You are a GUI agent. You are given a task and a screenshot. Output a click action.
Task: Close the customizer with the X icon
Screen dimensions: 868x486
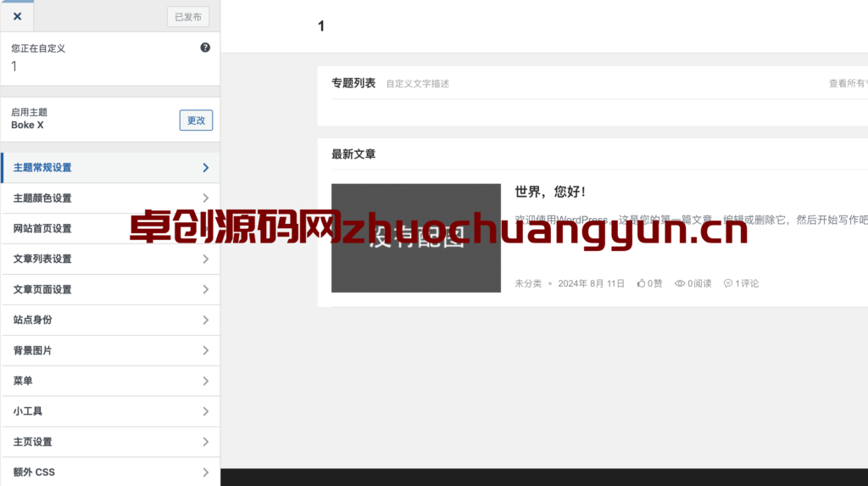pos(17,17)
